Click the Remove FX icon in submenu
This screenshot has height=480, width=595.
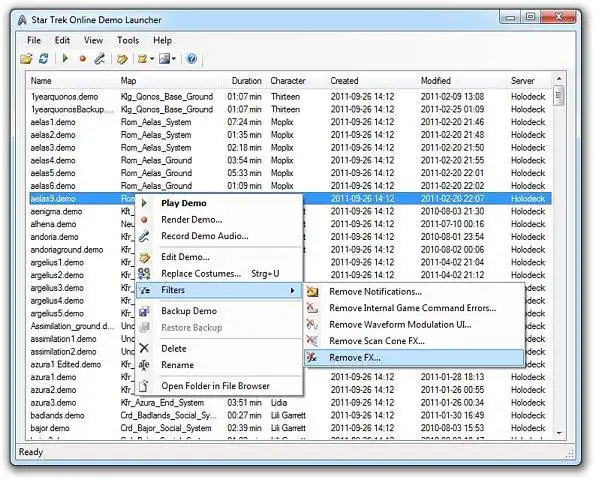click(x=312, y=357)
